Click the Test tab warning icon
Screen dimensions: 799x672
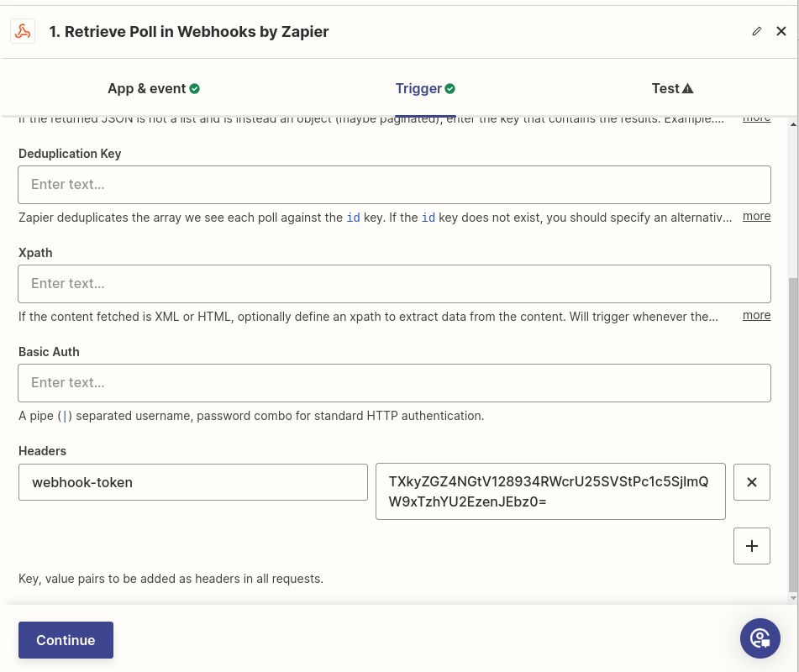tap(688, 89)
